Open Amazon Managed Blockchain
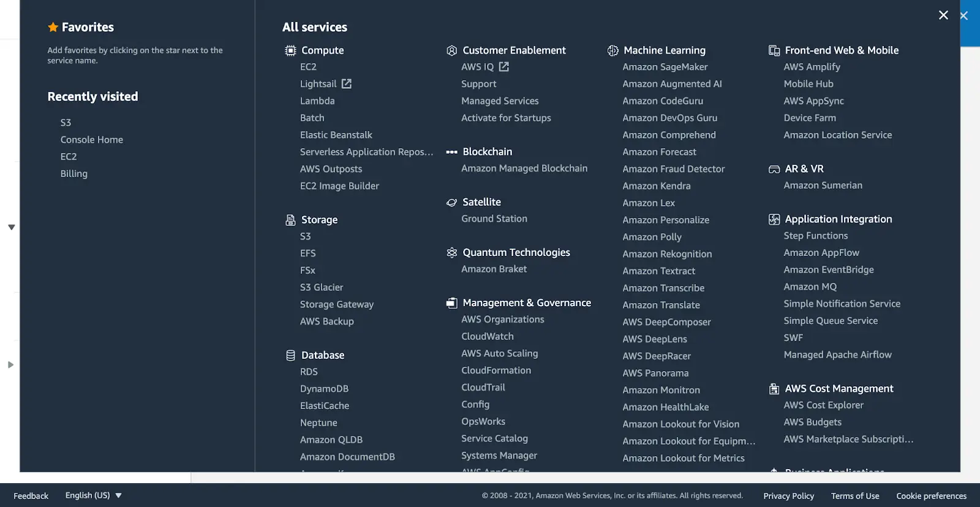This screenshot has height=507, width=980. tap(524, 168)
